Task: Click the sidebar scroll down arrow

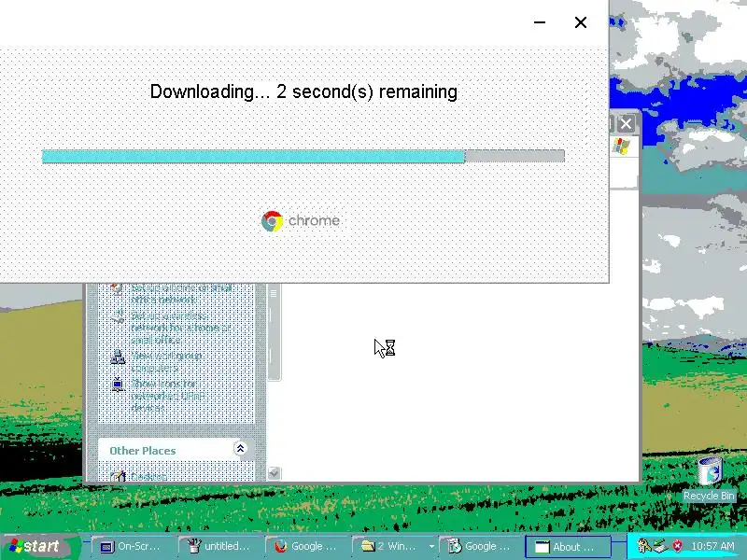Action: click(274, 473)
